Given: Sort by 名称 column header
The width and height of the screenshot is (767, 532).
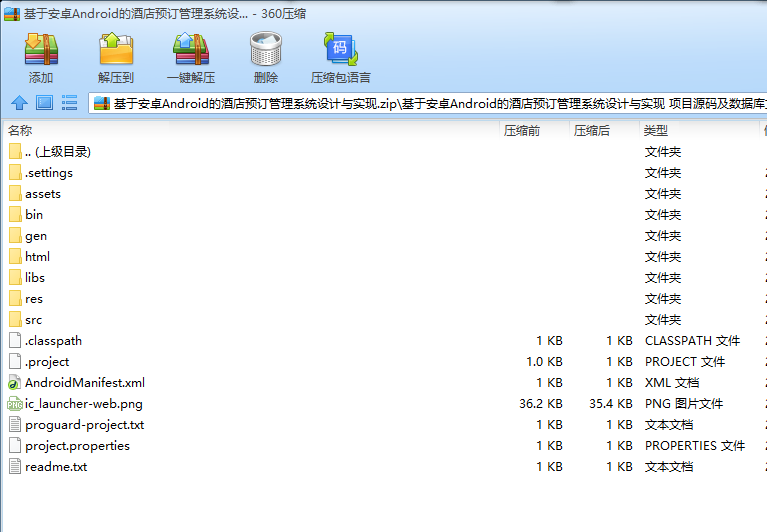Looking at the screenshot, I should pyautogui.click(x=20, y=131).
